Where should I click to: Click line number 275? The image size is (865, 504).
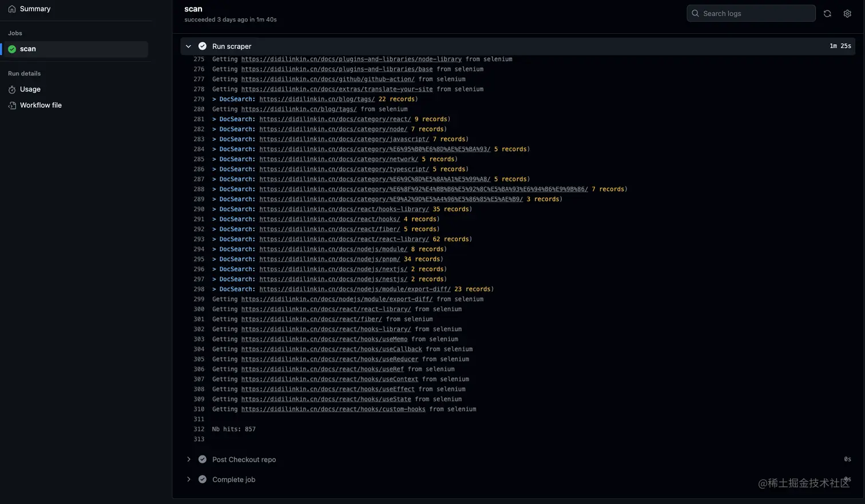(199, 59)
